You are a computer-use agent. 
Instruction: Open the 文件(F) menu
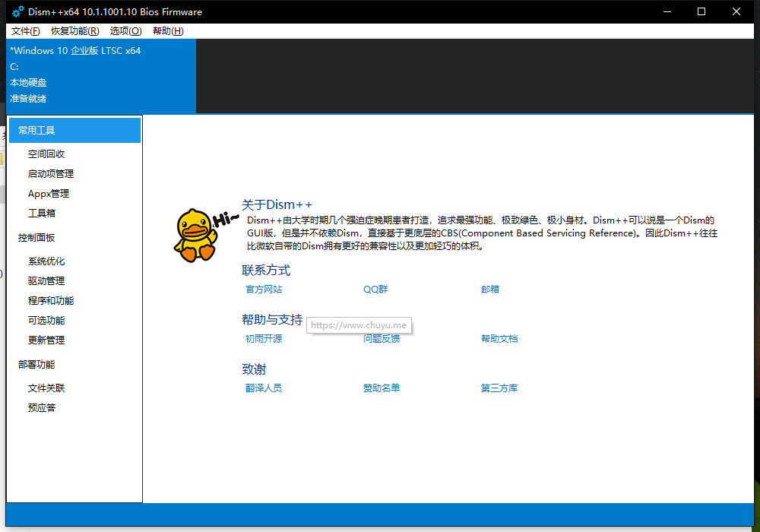[x=25, y=31]
